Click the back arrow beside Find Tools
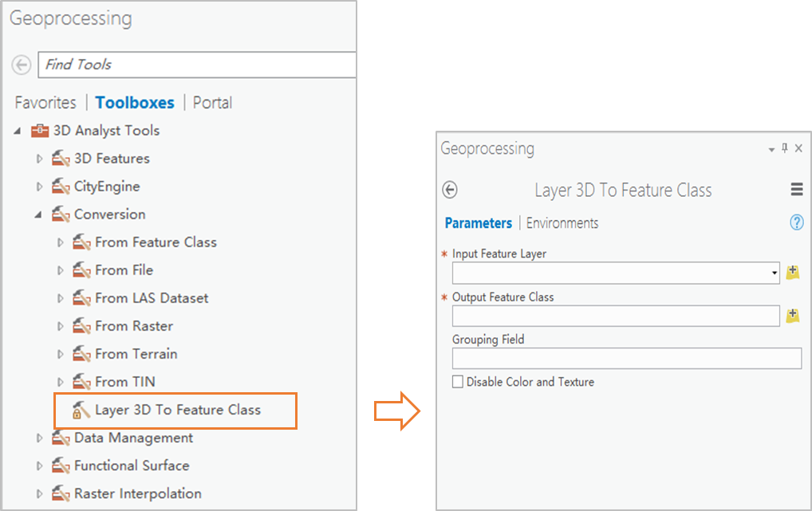This screenshot has width=812, height=511. tap(22, 65)
